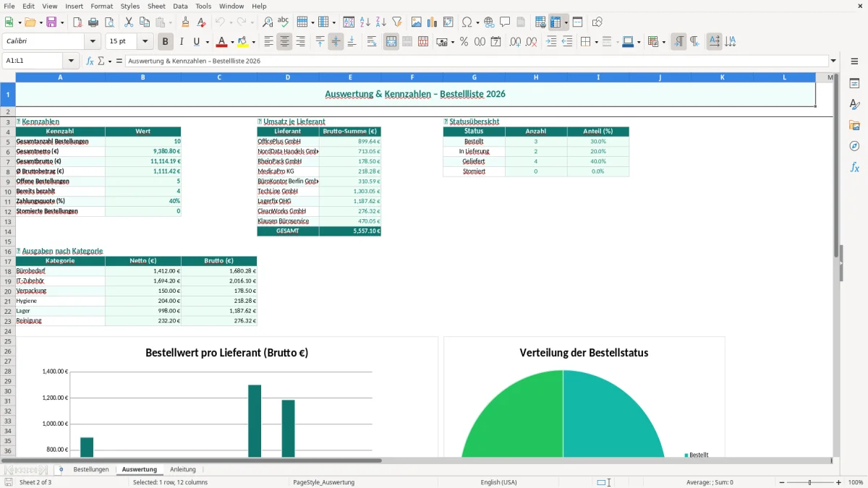Run the spelling check
Screen dimensions: 868x488
(284, 22)
